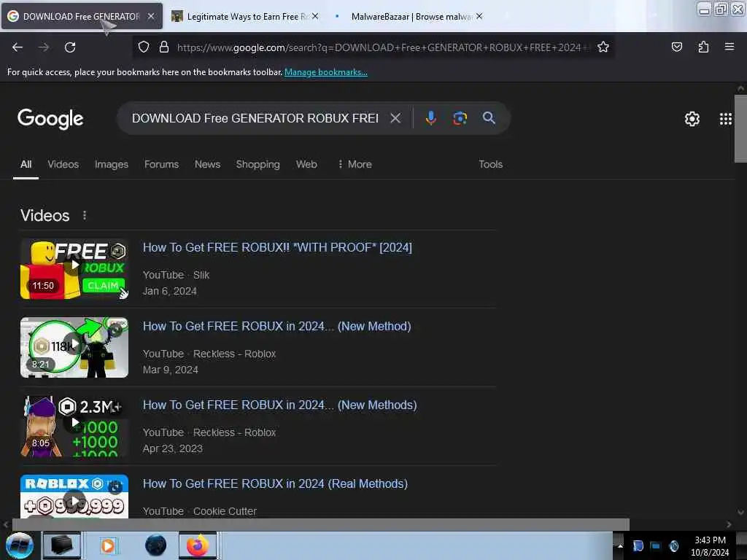Open the FREE ROBUX (New Method) video link
747x560 pixels.
[276, 326]
